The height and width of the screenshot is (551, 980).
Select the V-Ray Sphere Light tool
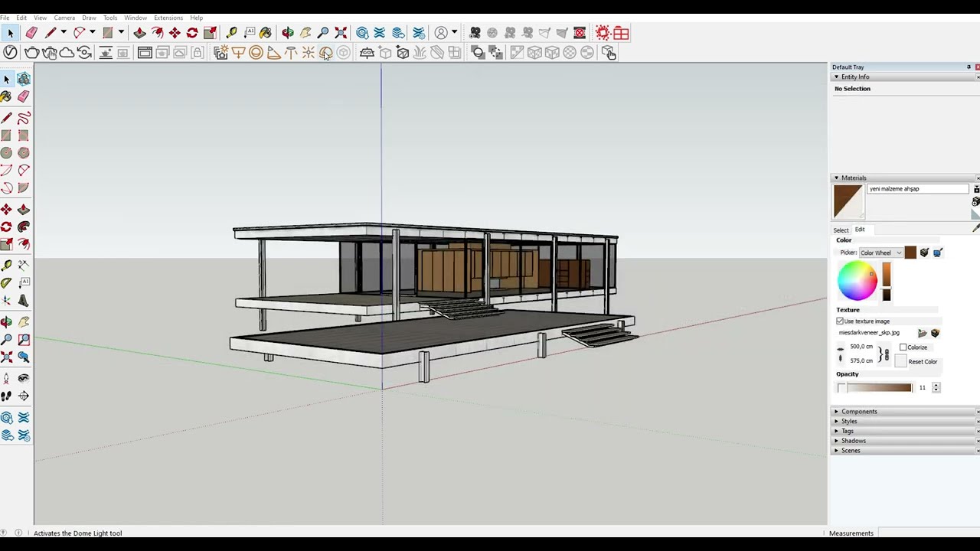coord(256,52)
